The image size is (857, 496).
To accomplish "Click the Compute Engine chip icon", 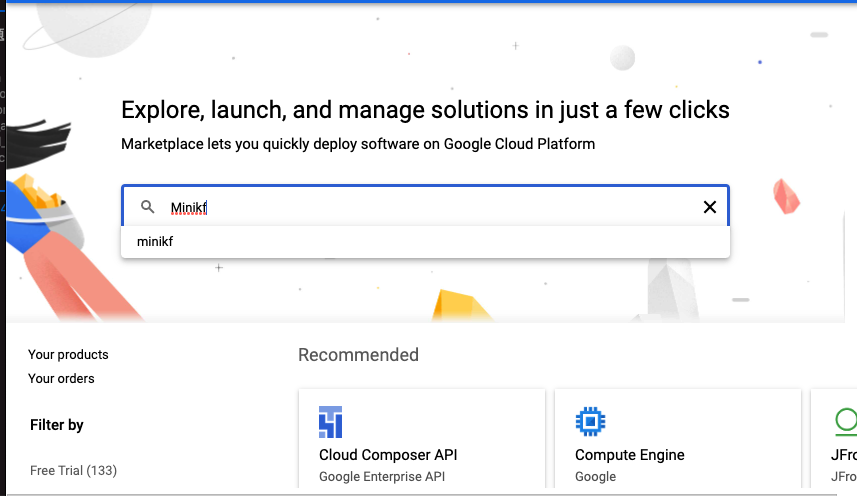I will 591,421.
